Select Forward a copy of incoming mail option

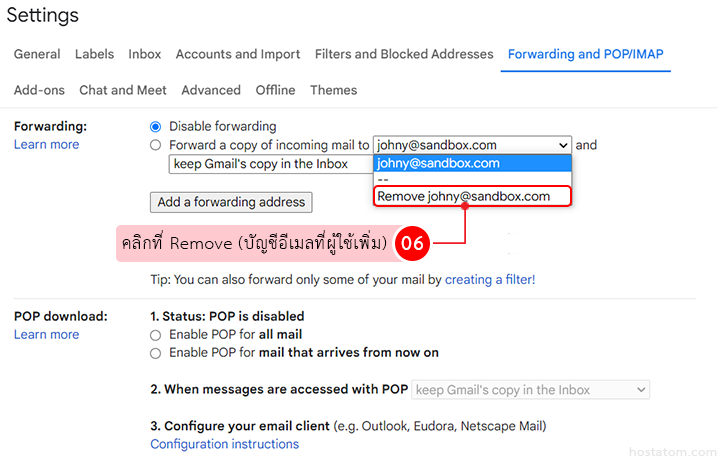pos(155,145)
